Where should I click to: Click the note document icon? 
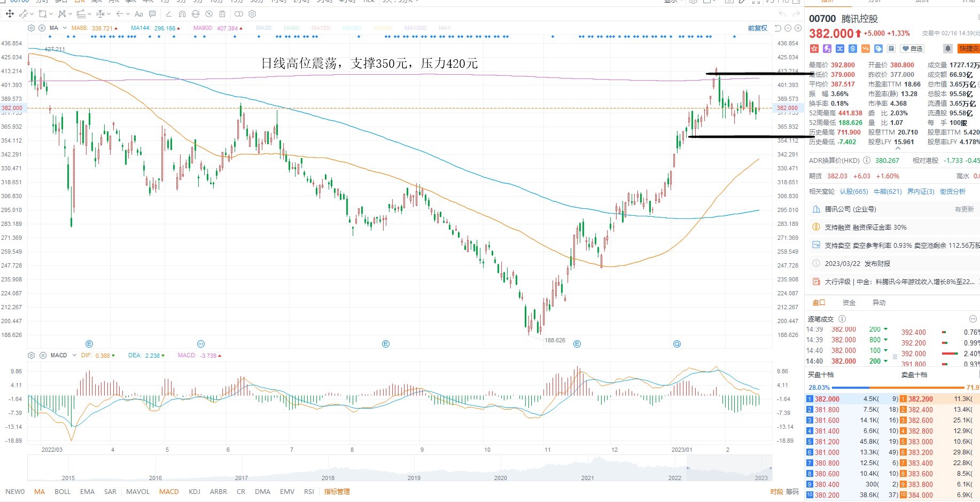(x=891, y=49)
